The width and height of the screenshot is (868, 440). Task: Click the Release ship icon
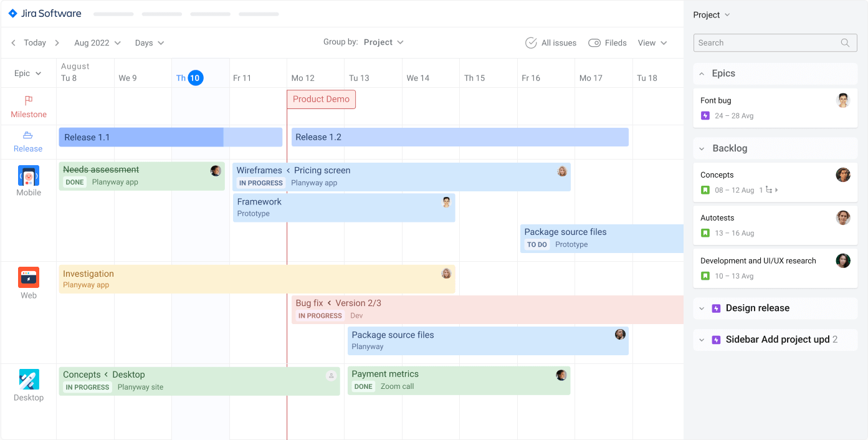(28, 135)
